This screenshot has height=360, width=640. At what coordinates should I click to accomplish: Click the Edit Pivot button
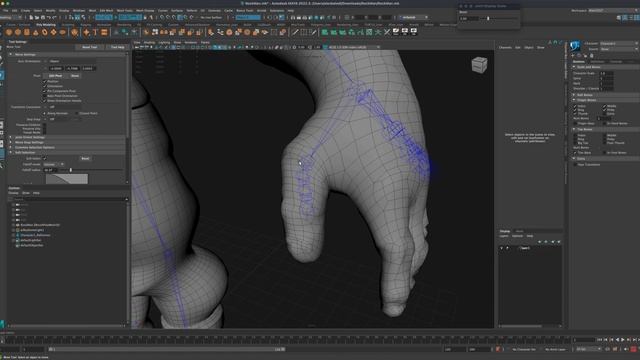pos(56,76)
